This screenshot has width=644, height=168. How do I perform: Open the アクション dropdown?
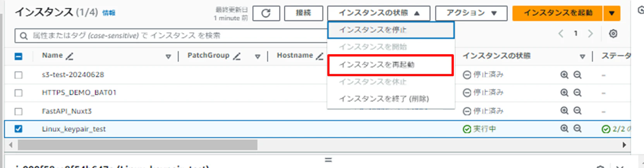pos(471,13)
